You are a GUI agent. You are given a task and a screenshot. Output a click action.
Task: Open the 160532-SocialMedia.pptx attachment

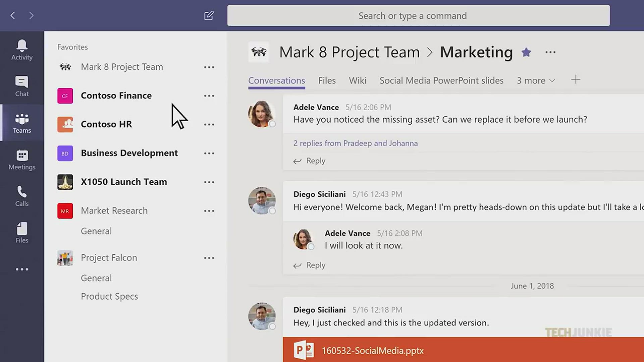(x=372, y=351)
